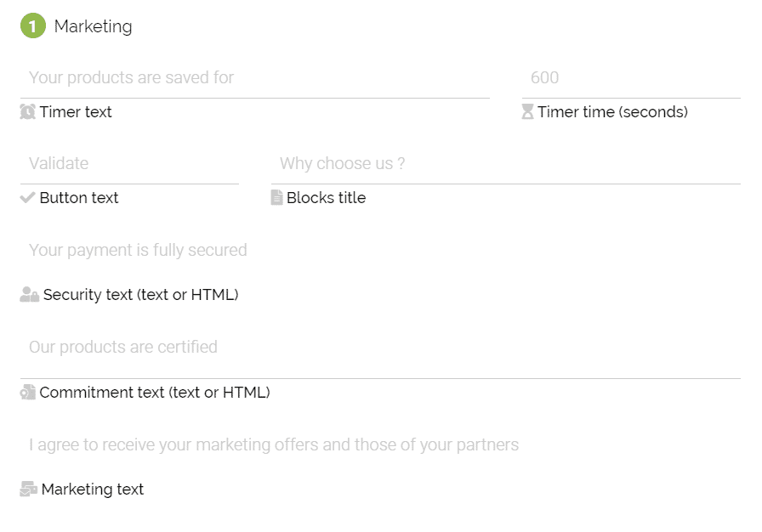Click the alarm clock icon beside Timer text
762x532 pixels.
[x=28, y=111]
